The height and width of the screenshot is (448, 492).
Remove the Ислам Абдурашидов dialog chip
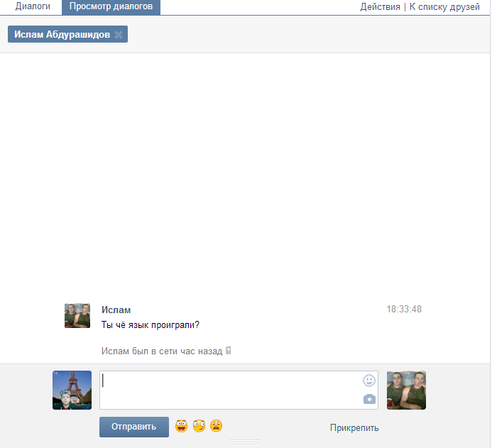tap(119, 34)
